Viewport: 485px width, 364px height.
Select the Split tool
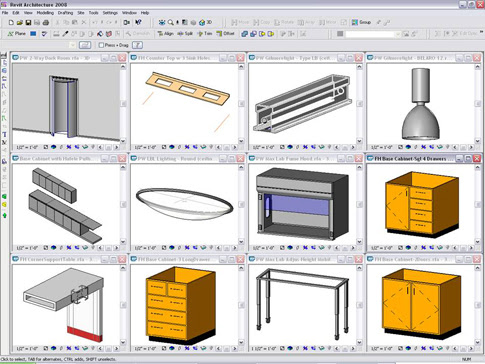[x=185, y=34]
